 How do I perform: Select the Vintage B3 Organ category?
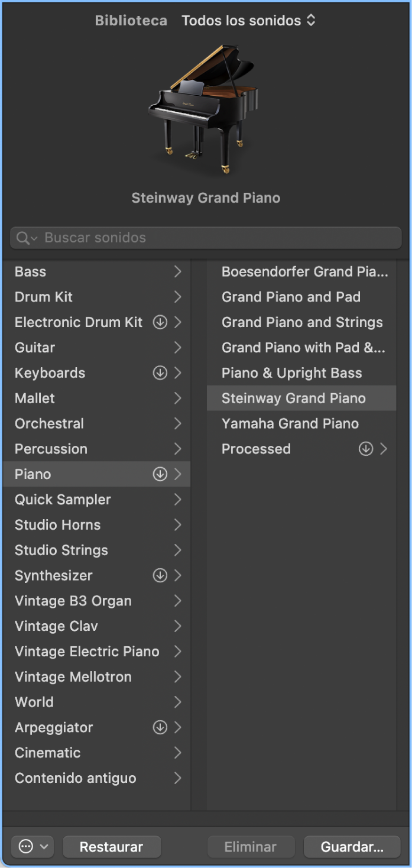[x=73, y=601]
